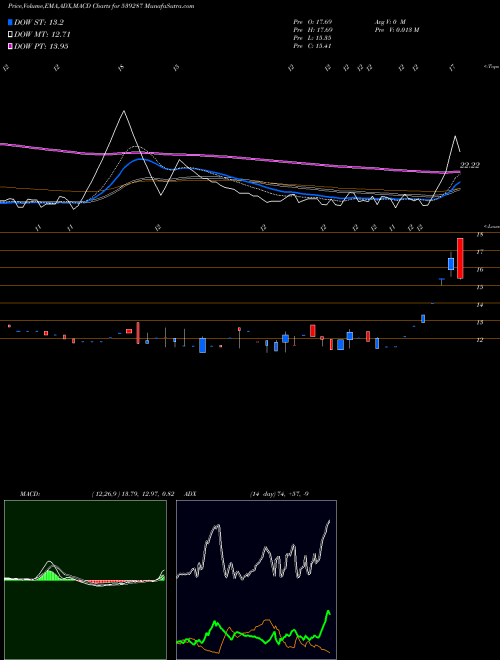Click the blue DOW ST legend swatch
500x660 pixels.
10,22
